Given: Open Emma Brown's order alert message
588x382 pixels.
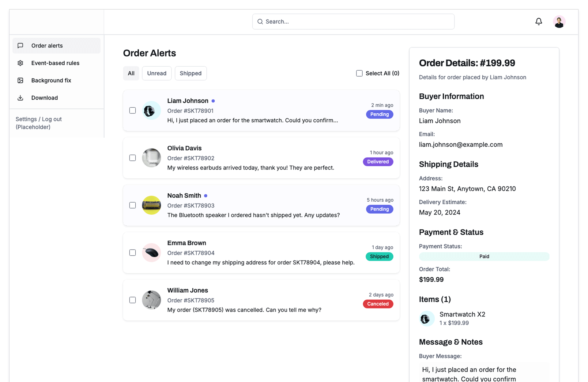Looking at the screenshot, I should pos(261,262).
